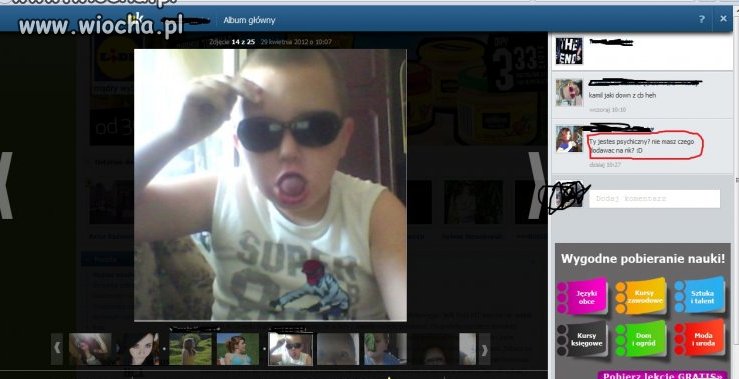Click the 'kamil jaki down z cb heh' comment
Screen dimensions: 739x379
click(622, 95)
